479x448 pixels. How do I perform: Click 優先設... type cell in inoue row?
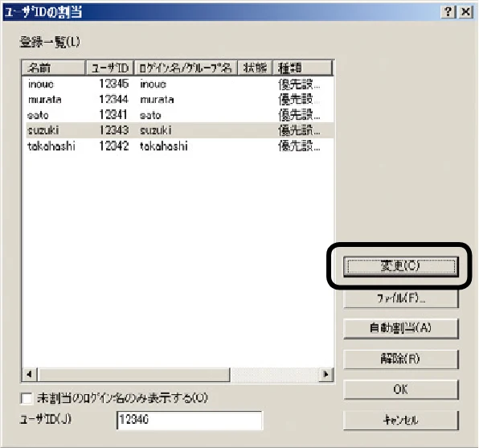299,84
